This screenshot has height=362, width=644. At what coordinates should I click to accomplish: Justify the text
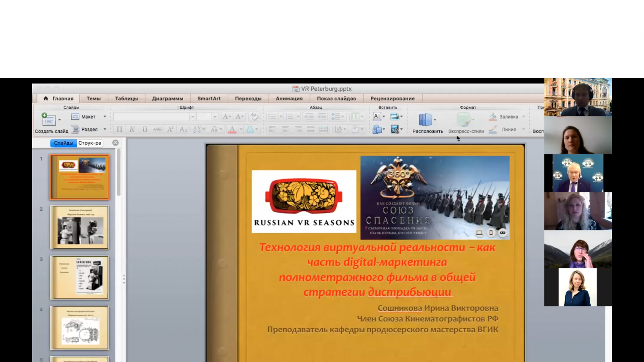coord(311,129)
